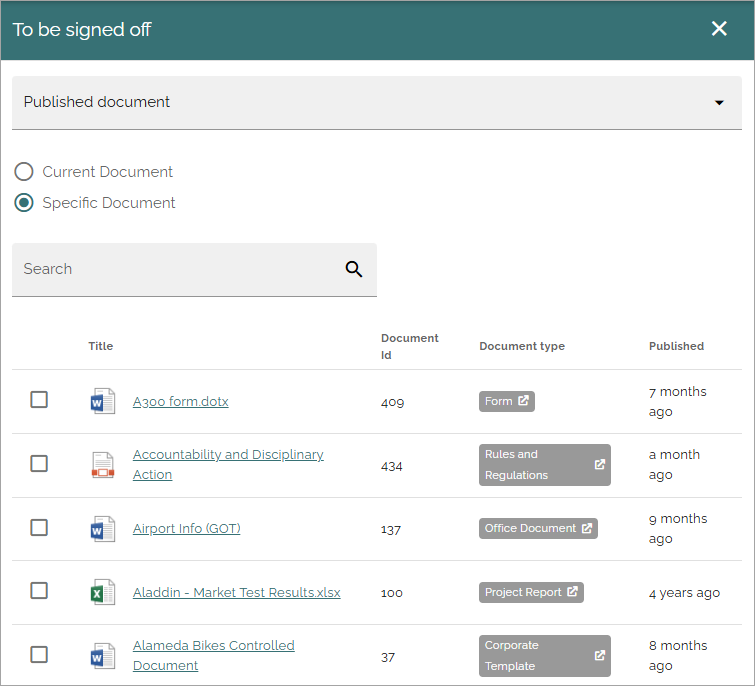
Task: Click the '9 months ago' published value
Action: pyautogui.click(x=678, y=528)
